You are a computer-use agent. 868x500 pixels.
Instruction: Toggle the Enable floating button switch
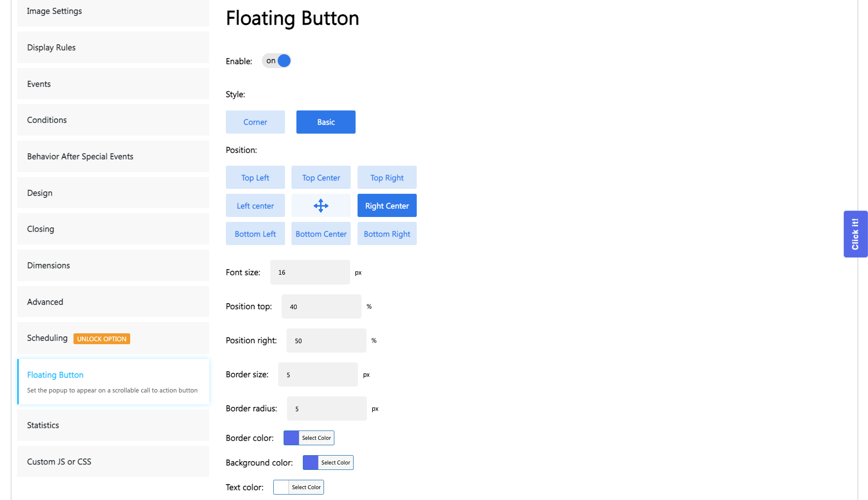tap(277, 61)
